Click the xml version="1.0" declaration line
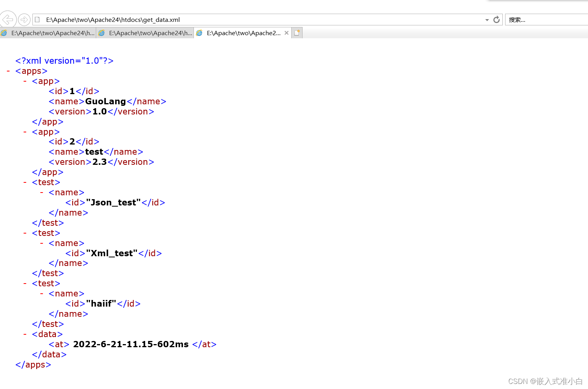 click(65, 61)
